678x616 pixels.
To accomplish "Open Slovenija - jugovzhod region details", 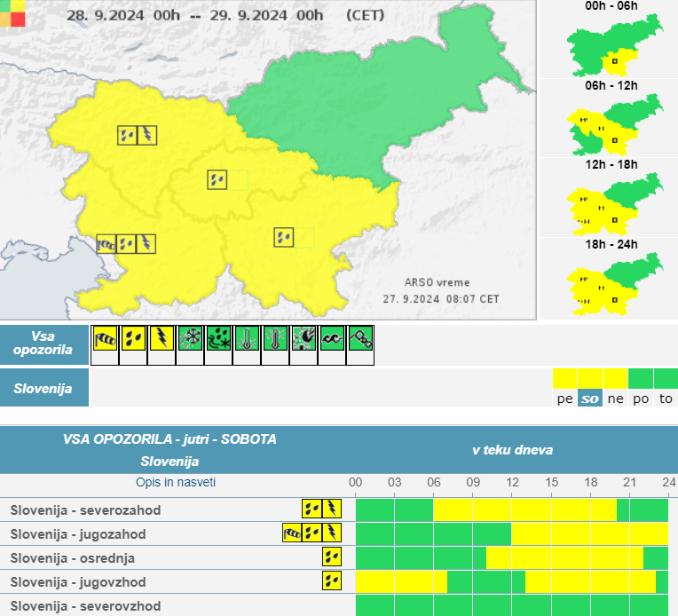I will (x=79, y=581).
